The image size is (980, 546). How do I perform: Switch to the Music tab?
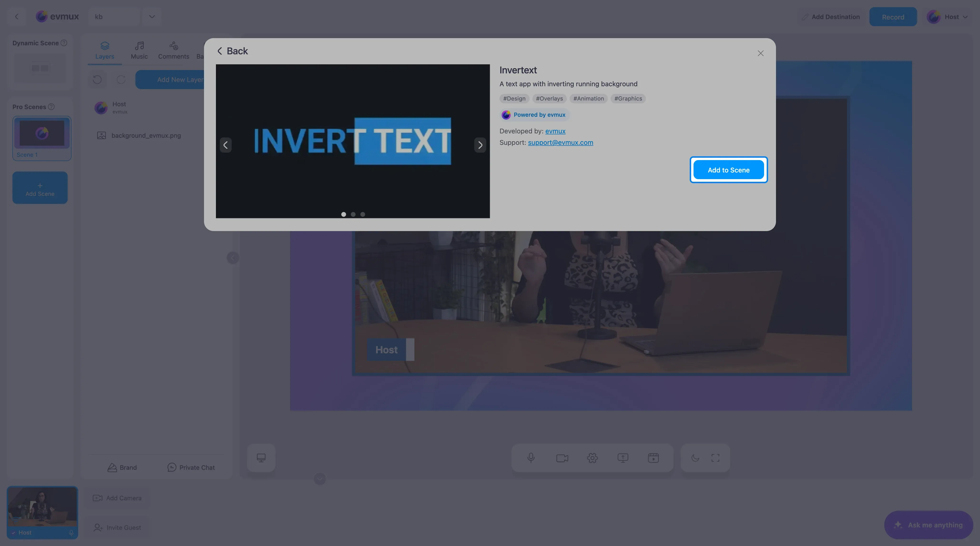coord(139,51)
